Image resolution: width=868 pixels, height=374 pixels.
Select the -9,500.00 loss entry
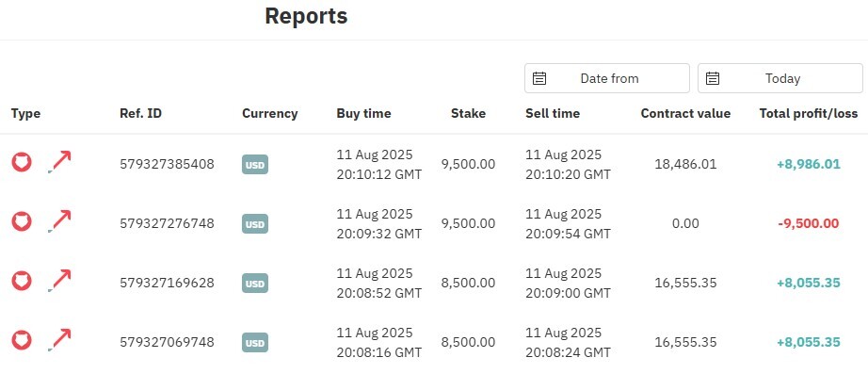pyautogui.click(x=808, y=224)
